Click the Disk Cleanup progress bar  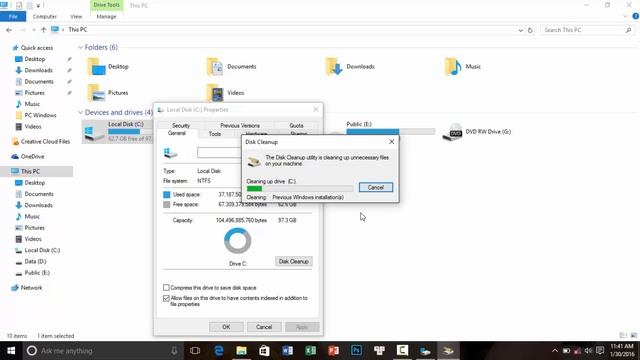pyautogui.click(x=300, y=188)
